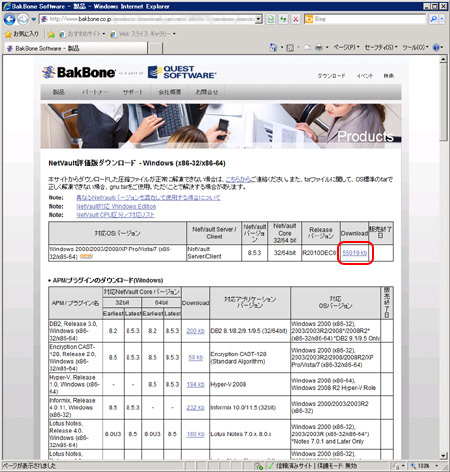The height and width of the screenshot is (472, 450).
Task: Download the 232 kb Informix plugin
Action: (x=195, y=407)
